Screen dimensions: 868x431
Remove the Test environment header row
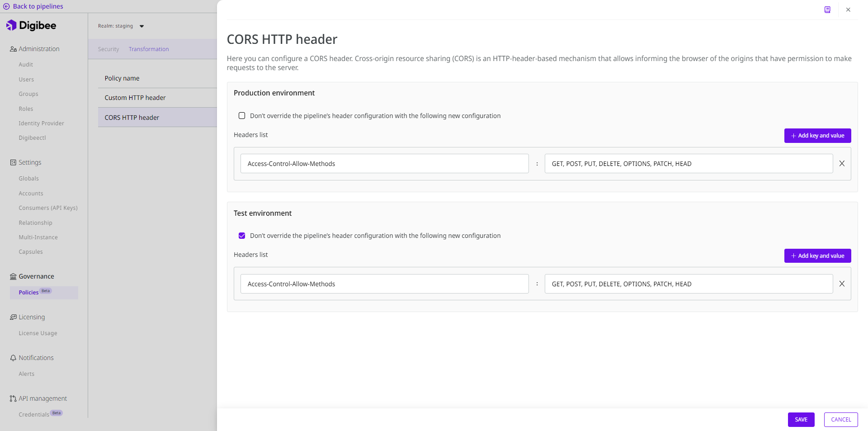click(x=841, y=284)
